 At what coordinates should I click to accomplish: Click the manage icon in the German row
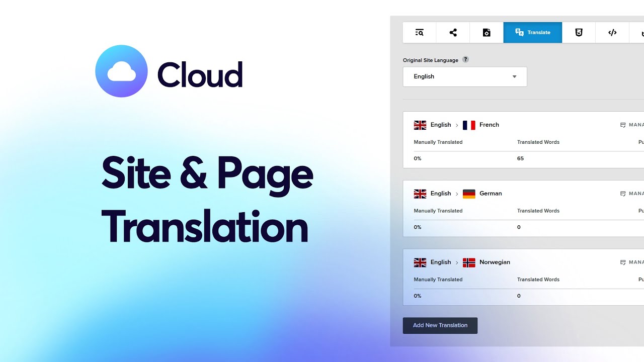pos(623,194)
